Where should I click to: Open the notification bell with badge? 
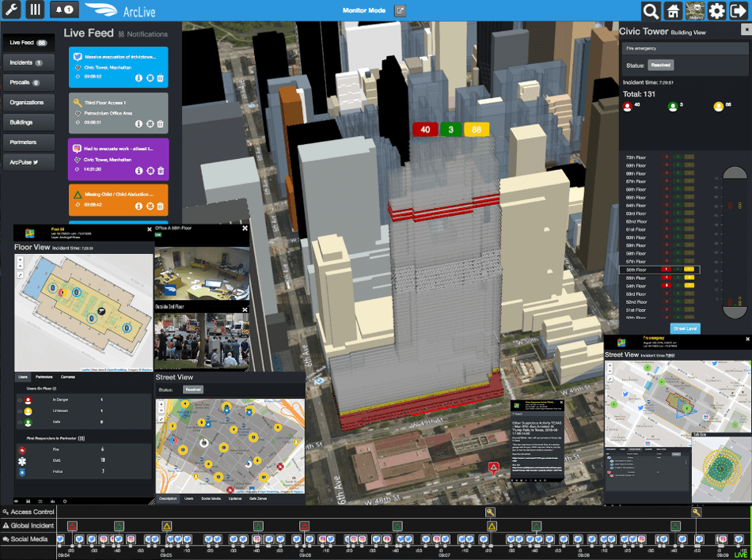[x=64, y=10]
